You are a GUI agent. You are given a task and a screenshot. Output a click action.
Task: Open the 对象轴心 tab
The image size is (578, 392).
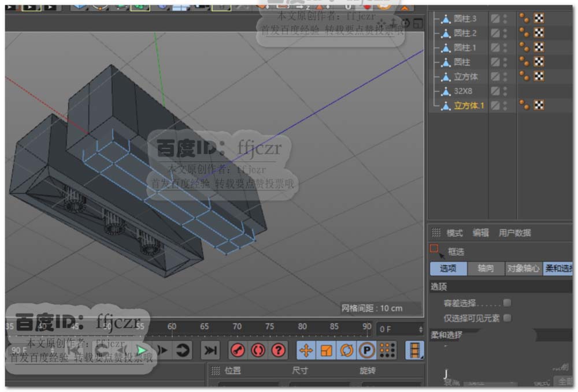tap(523, 269)
